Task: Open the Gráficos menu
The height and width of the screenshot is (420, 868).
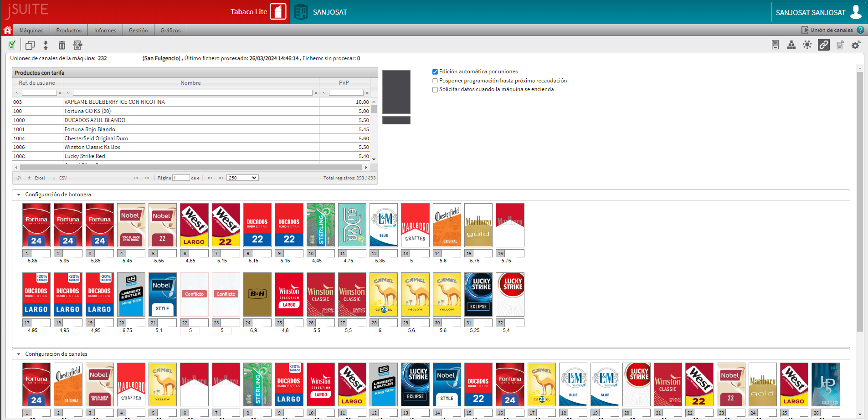Action: point(170,31)
